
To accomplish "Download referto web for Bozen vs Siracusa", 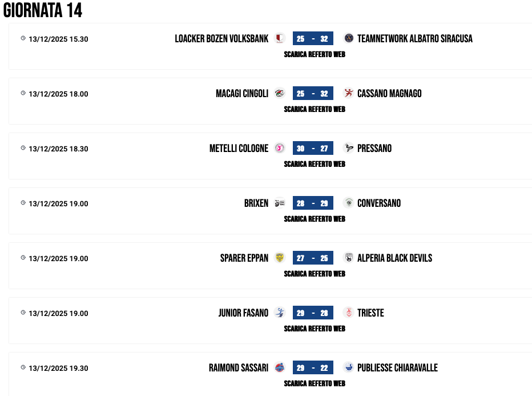I will click(315, 54).
